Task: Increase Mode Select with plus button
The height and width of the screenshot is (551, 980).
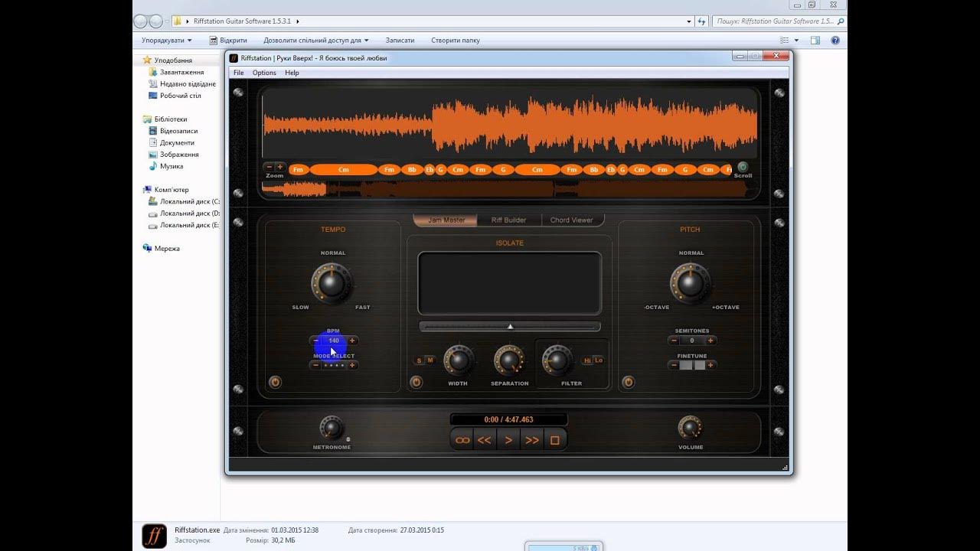Action: pos(352,365)
